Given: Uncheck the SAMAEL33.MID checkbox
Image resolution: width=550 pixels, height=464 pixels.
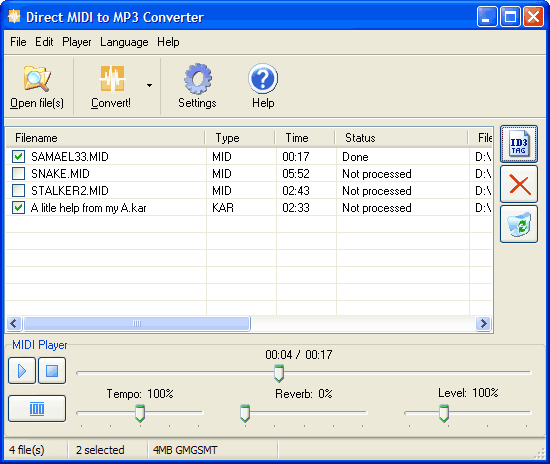Looking at the screenshot, I should [18, 156].
